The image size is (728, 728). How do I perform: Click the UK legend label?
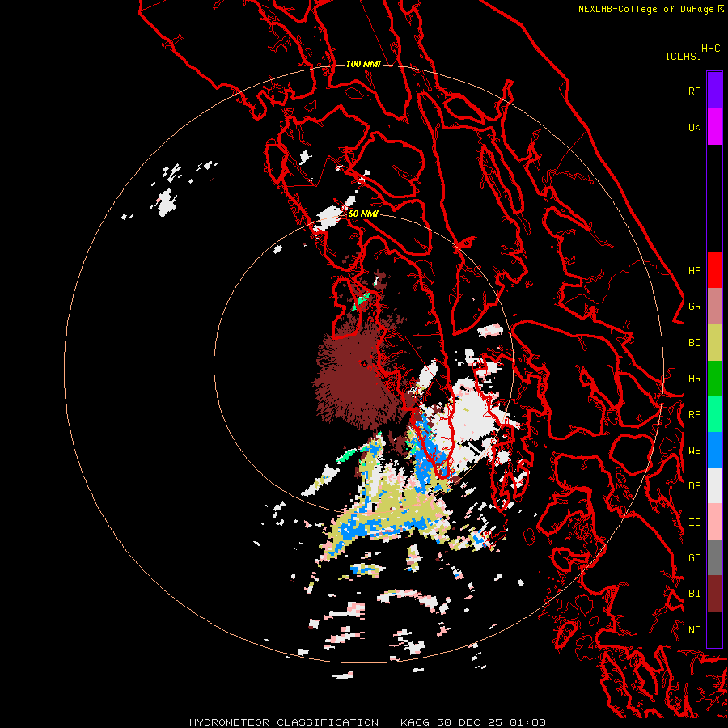click(x=694, y=128)
